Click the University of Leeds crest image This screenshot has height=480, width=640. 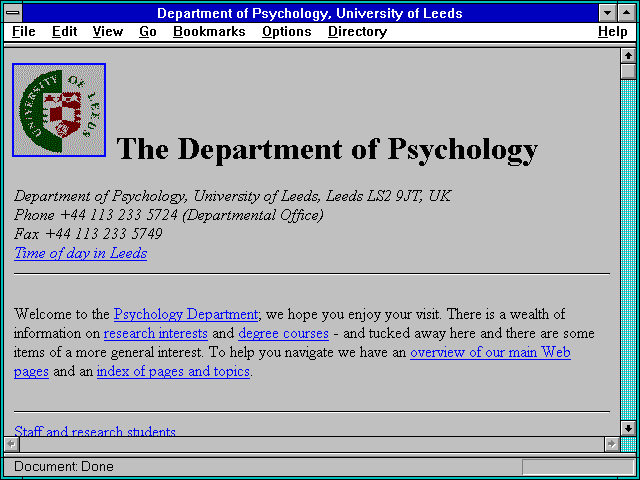click(59, 110)
